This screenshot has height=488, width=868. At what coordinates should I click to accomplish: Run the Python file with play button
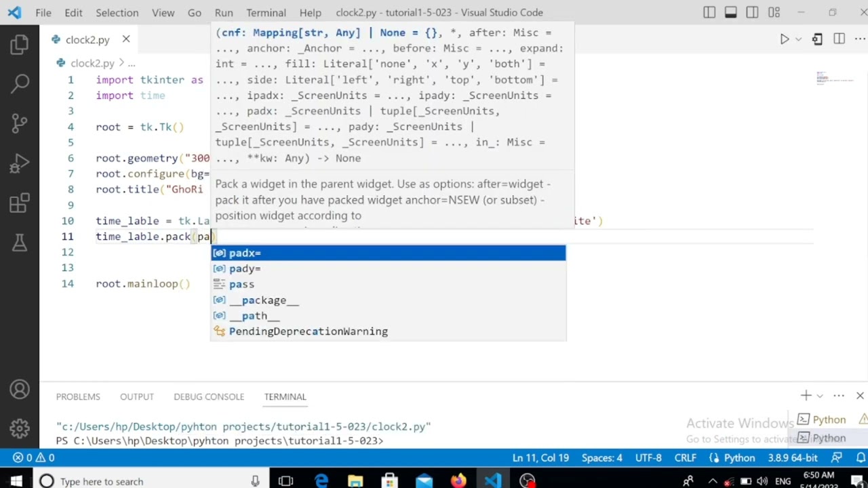coord(784,39)
